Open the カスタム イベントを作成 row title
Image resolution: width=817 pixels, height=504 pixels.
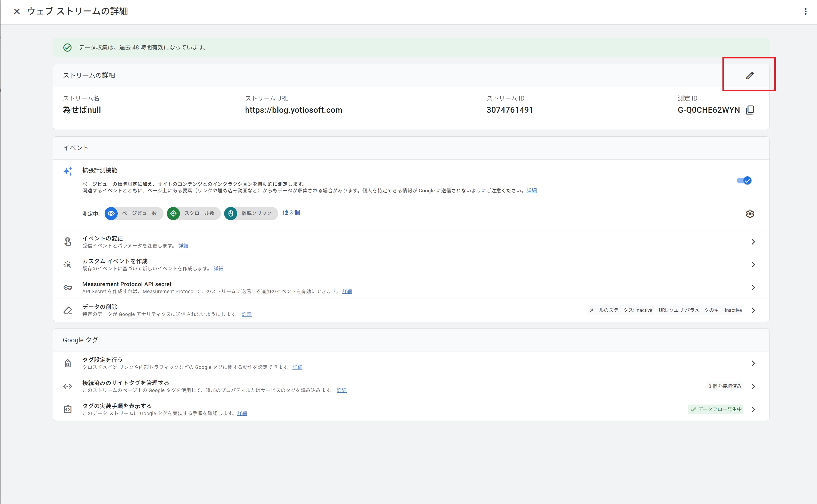coord(115,261)
